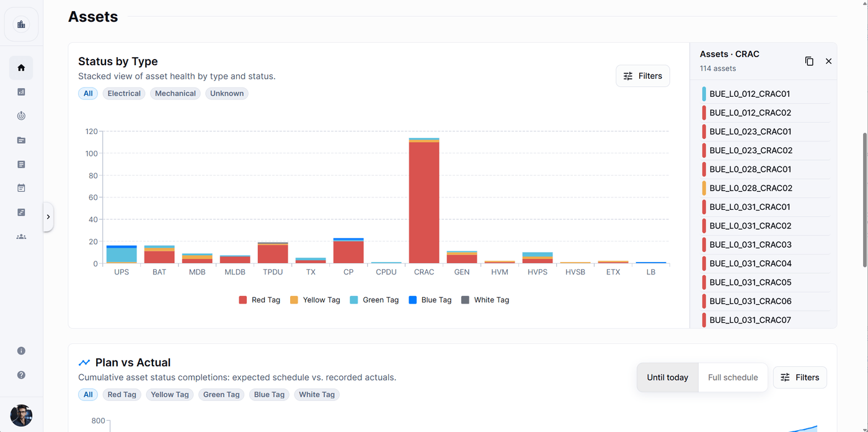Click the building logo icon
This screenshot has width=868, height=432.
(x=22, y=24)
